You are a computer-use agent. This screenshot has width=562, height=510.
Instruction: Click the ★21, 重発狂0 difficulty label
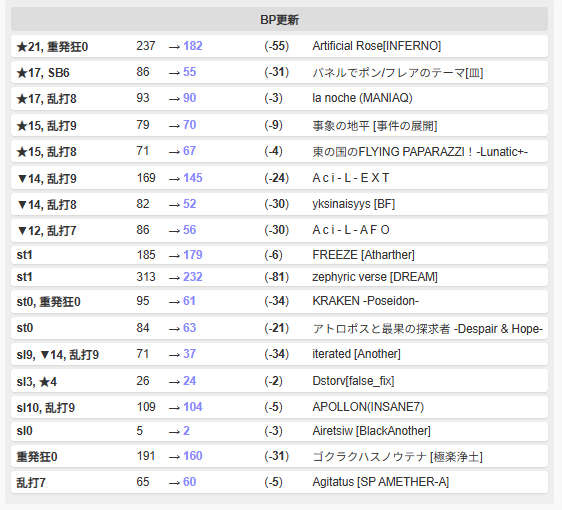click(52, 47)
